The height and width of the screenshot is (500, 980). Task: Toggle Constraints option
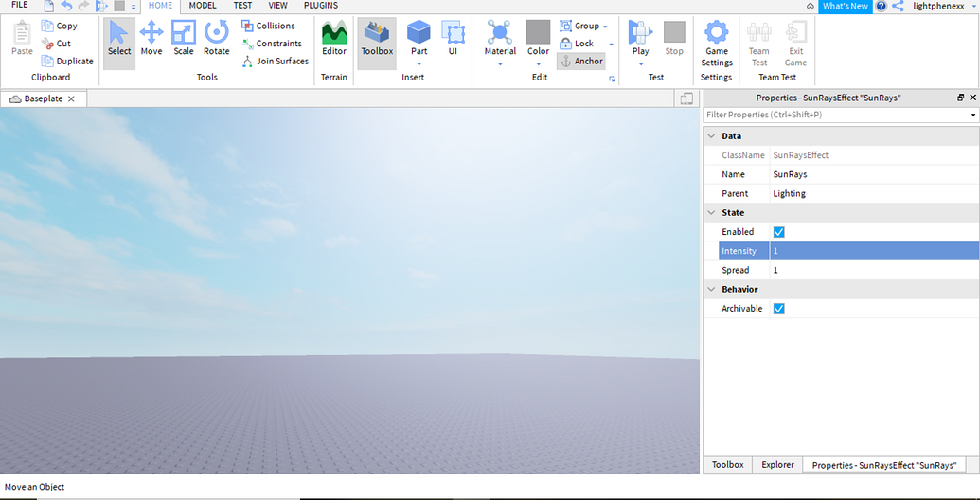(x=271, y=44)
